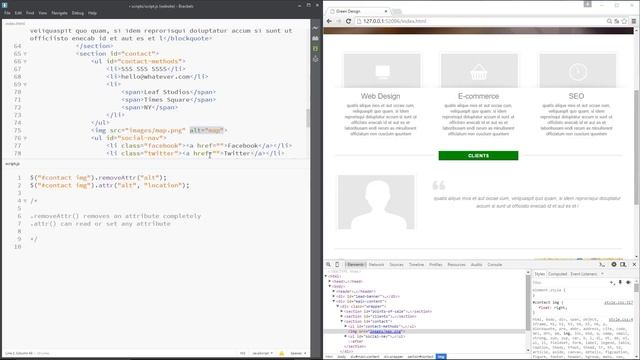Click the Brackets app icon in title bar
Image resolution: width=640 pixels, height=360 pixels.
pos(4,5)
